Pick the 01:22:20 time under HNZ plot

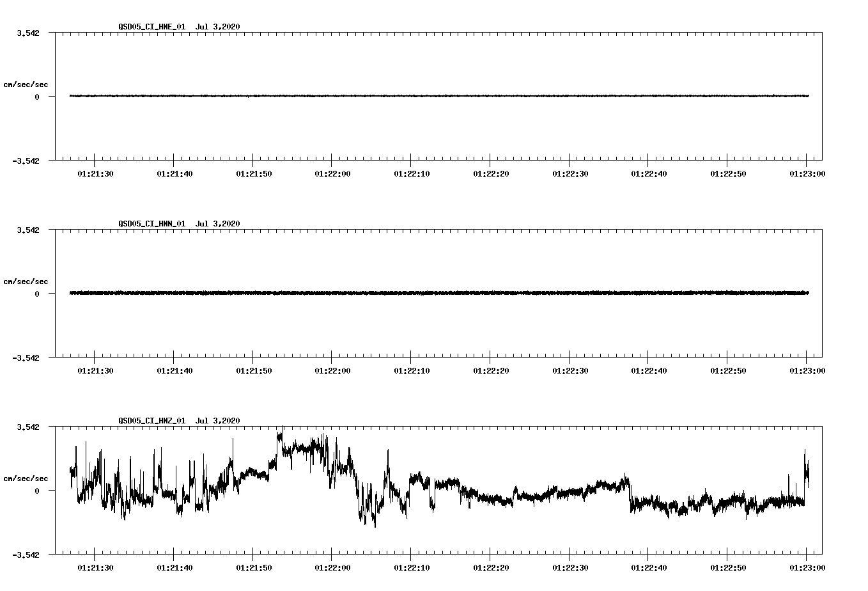pyautogui.click(x=491, y=567)
